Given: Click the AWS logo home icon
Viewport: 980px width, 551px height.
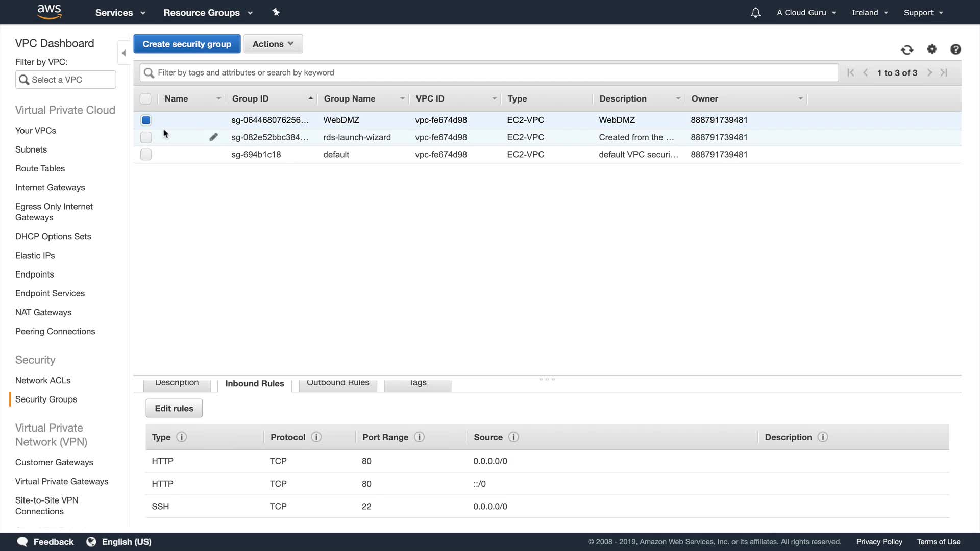Looking at the screenshot, I should click(x=50, y=12).
